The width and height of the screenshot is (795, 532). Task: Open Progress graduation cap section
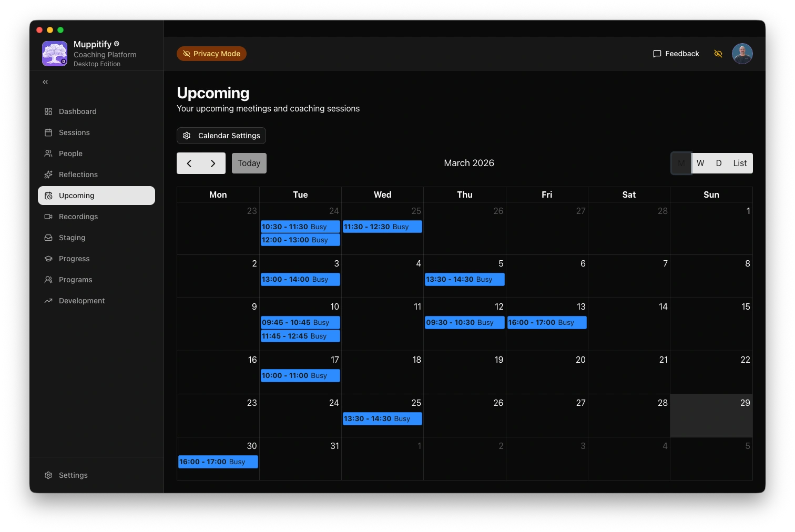coord(74,259)
